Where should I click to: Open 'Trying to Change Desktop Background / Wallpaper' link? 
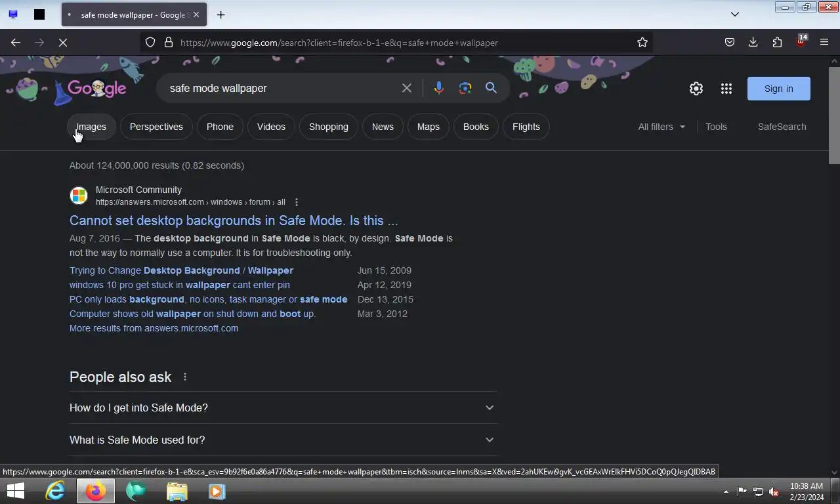(x=181, y=270)
